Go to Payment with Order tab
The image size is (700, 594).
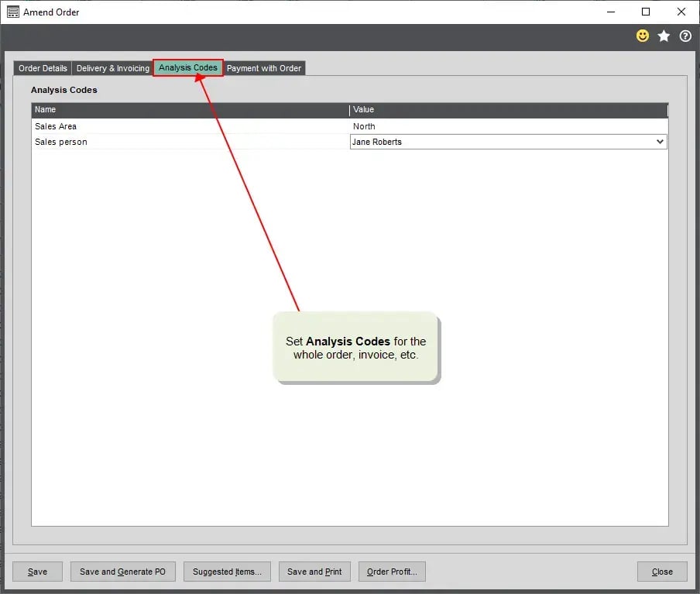[264, 68]
